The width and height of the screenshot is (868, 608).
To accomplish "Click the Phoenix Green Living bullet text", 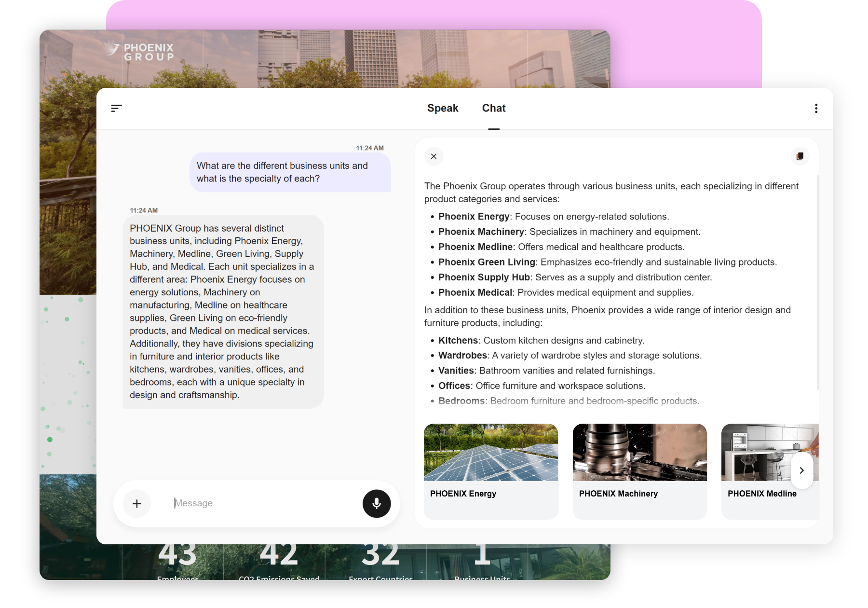I will 607,262.
